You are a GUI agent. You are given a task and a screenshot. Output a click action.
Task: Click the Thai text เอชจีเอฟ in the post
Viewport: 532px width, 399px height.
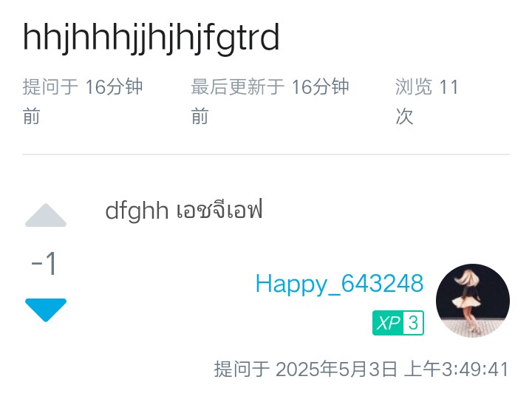(219, 211)
